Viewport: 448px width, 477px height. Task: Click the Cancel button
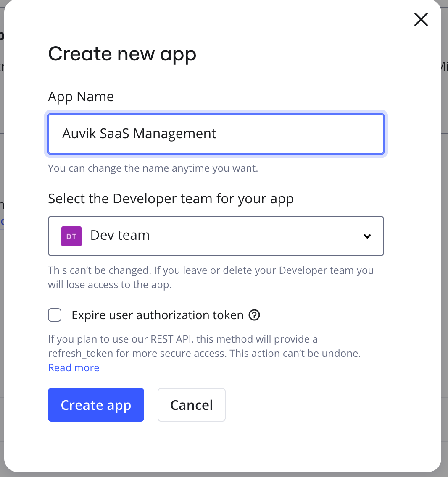coord(192,405)
